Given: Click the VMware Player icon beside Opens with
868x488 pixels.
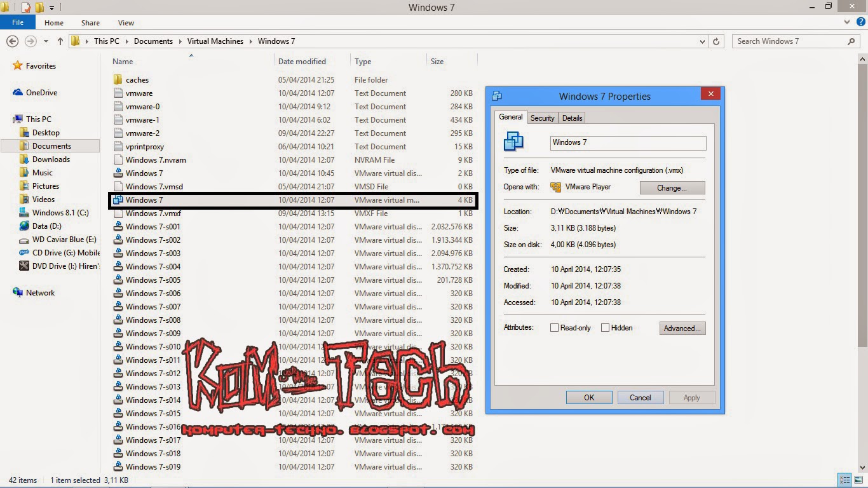Looking at the screenshot, I should (x=556, y=187).
